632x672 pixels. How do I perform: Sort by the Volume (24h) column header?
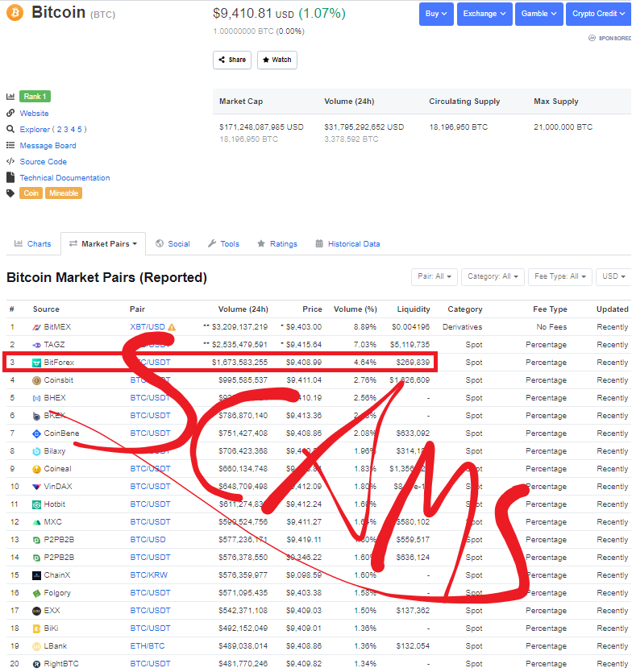[243, 309]
